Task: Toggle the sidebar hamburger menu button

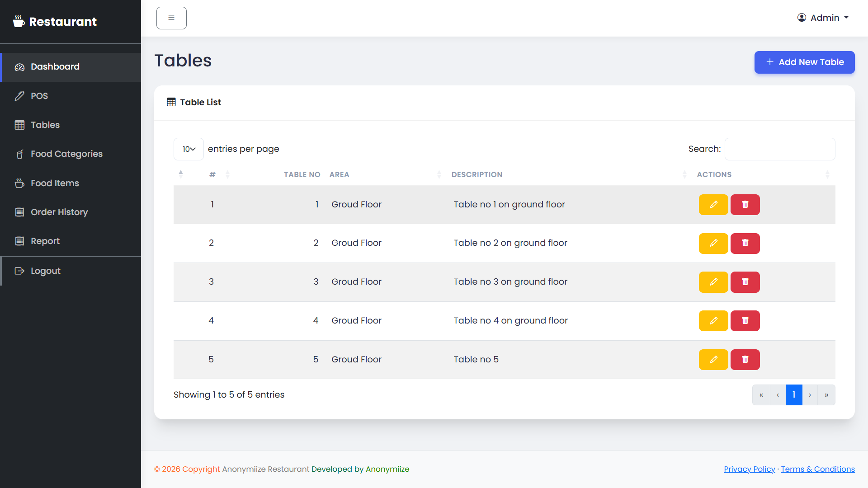Action: point(171,18)
